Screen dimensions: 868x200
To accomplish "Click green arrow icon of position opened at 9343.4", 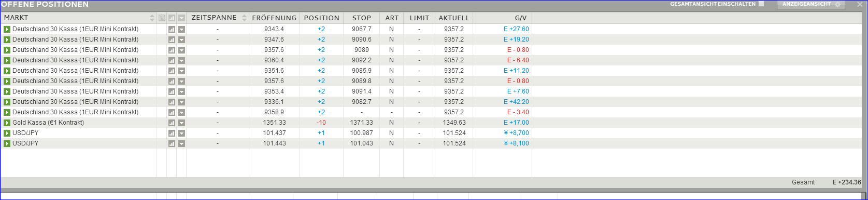I will point(7,29).
